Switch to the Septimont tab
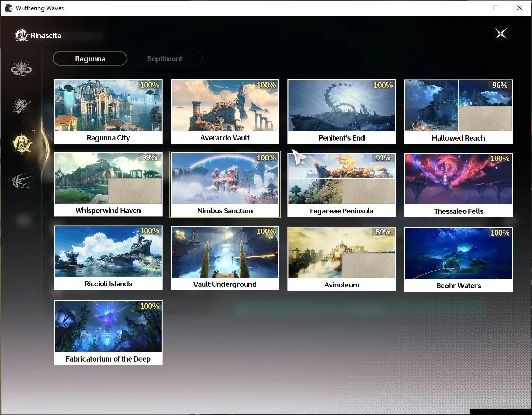532x415 pixels. [x=165, y=59]
